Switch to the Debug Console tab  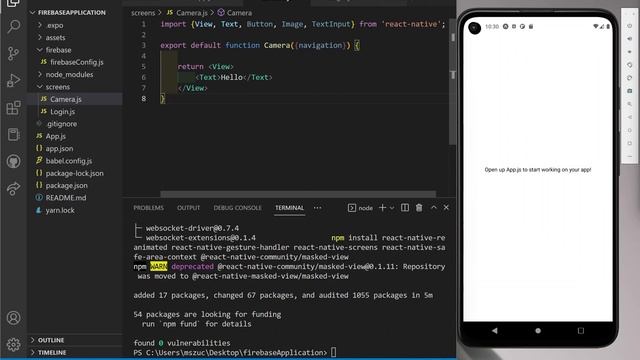[237, 208]
